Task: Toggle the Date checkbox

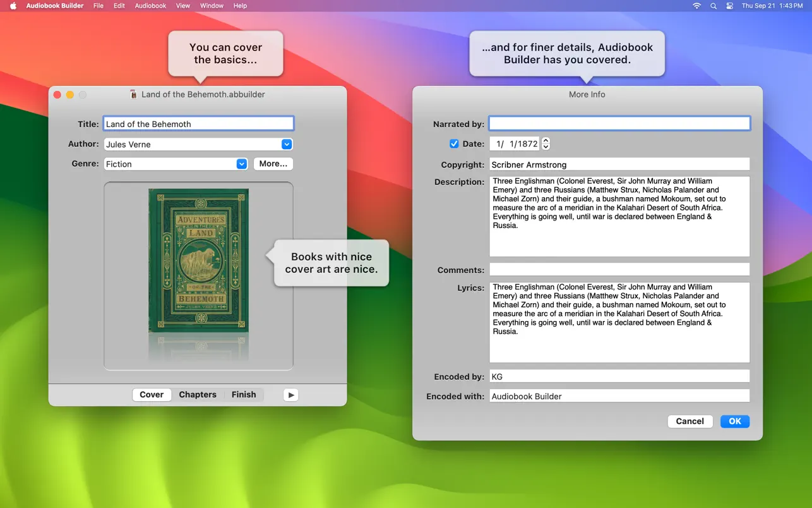Action: tap(454, 144)
